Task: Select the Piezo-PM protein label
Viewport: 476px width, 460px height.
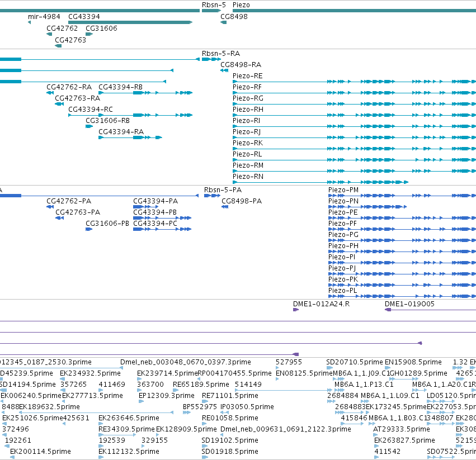Action: (343, 190)
